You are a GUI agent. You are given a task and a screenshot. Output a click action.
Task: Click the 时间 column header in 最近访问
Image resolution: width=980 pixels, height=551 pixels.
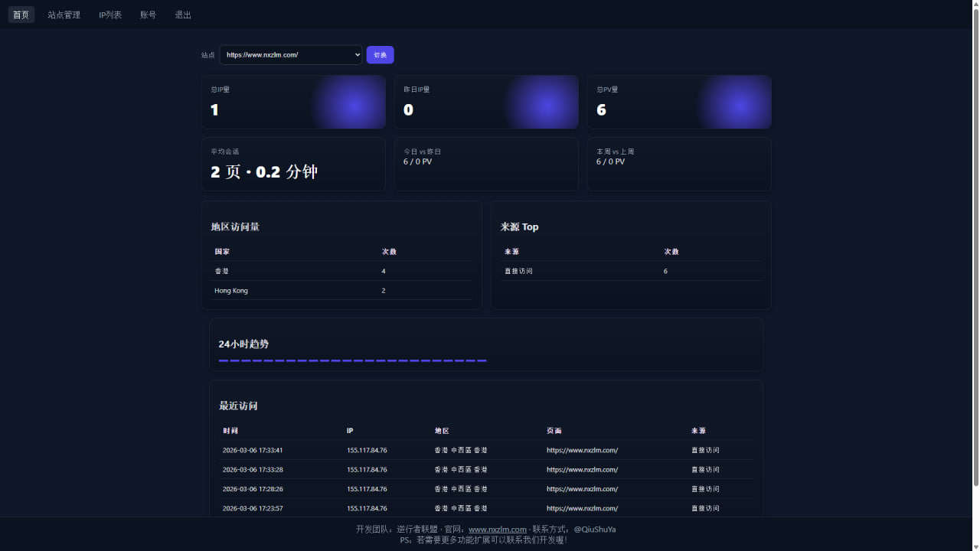[230, 430]
